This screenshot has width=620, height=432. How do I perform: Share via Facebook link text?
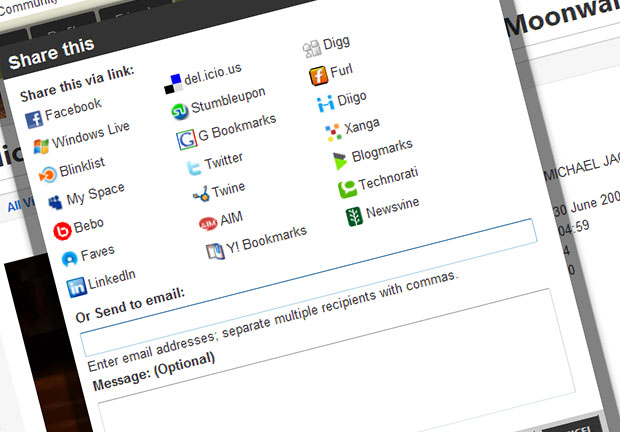(x=73, y=109)
